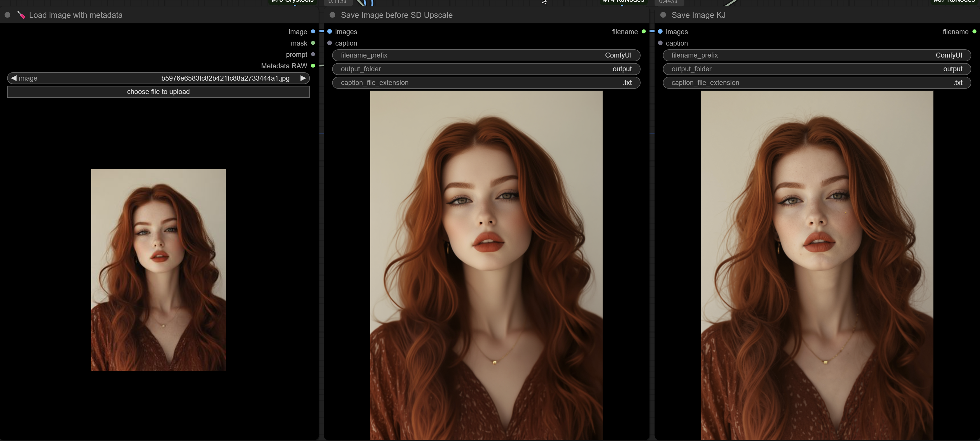
Task: Click the Metadata RAW output port
Action: point(313,66)
